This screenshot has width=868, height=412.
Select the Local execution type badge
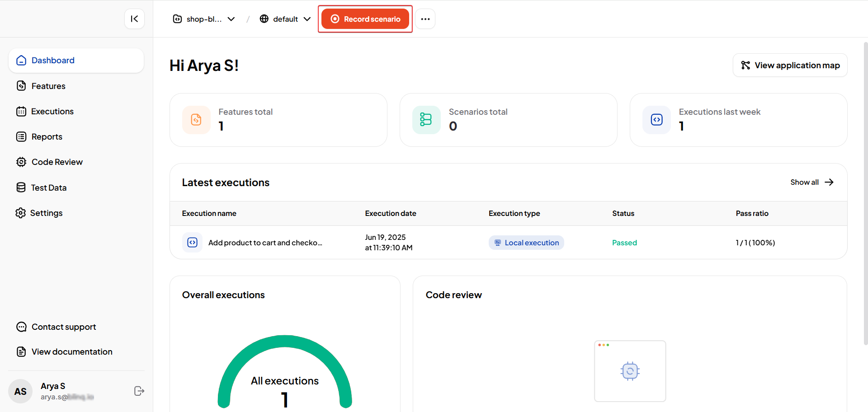point(526,243)
